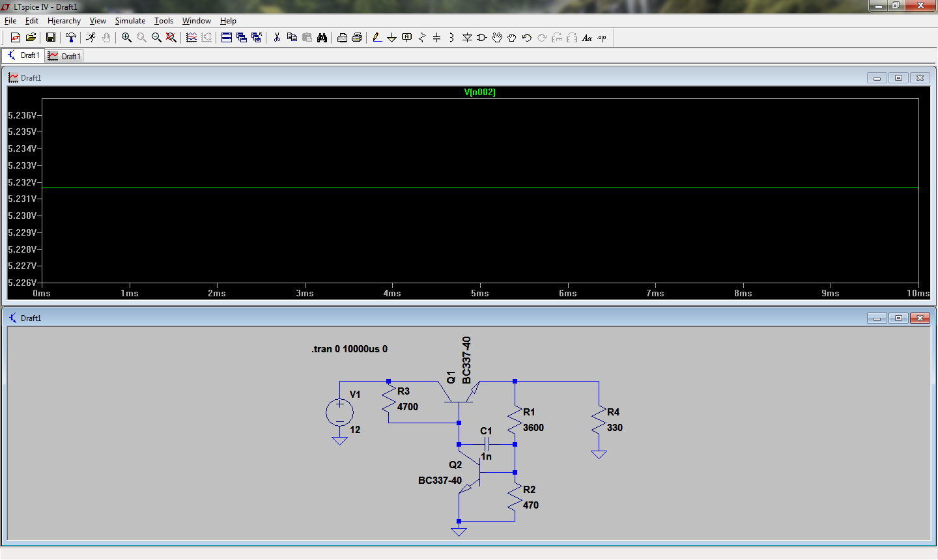Select the Copy tool in toolbar

point(292,38)
